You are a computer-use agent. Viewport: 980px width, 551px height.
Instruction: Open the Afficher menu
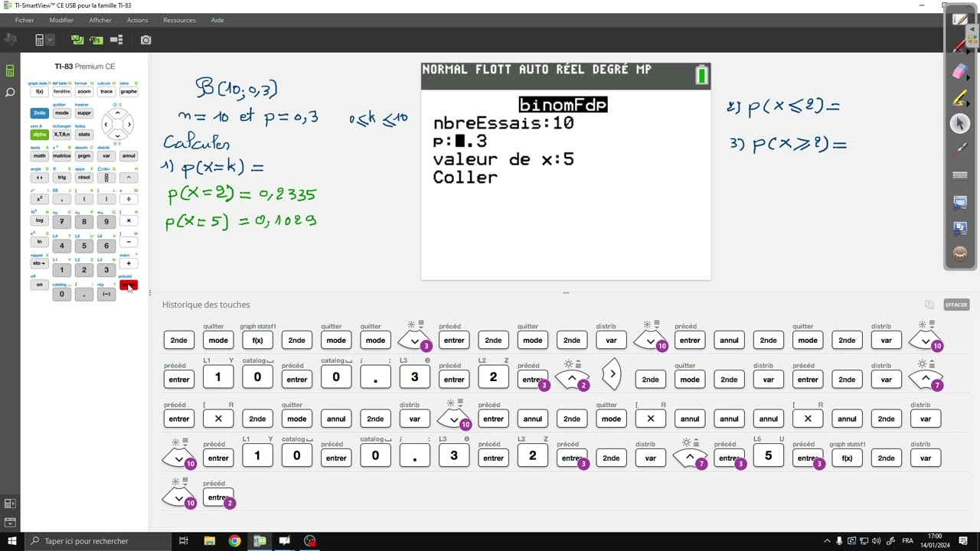tap(100, 20)
